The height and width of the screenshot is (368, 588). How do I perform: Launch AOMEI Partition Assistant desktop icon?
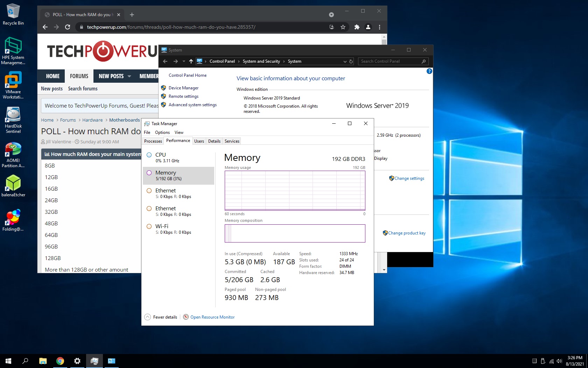13,155
